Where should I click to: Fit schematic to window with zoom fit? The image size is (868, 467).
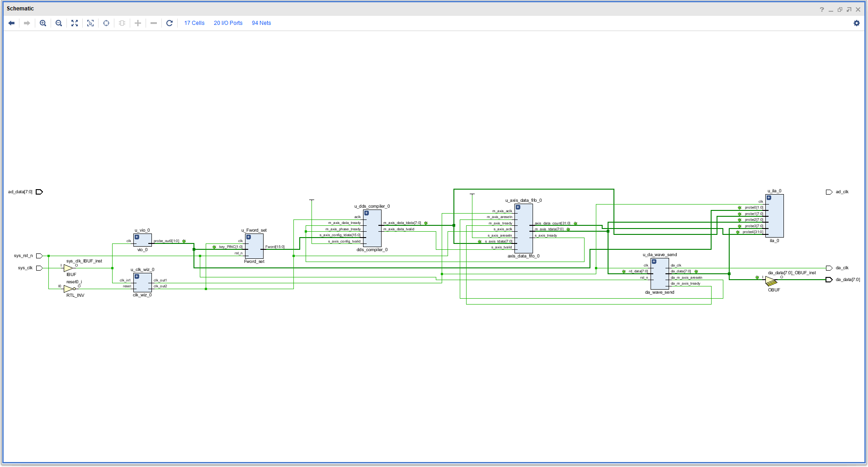click(75, 23)
